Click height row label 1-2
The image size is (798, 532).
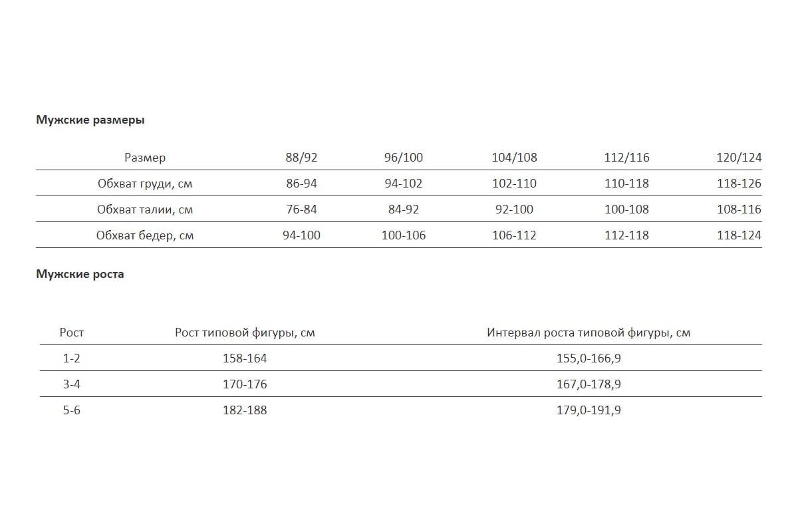click(x=72, y=358)
